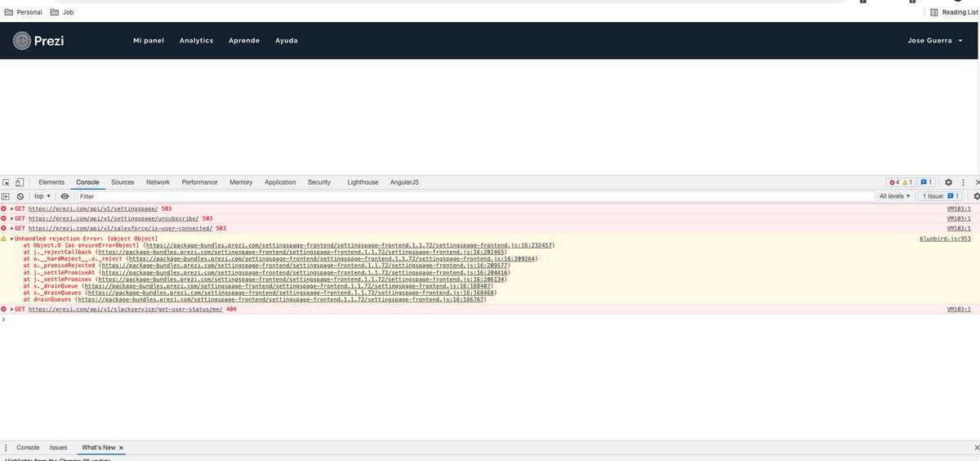Open the drainQueues stack trace link
Image resolution: width=980 pixels, height=461 pixels.
click(281, 300)
